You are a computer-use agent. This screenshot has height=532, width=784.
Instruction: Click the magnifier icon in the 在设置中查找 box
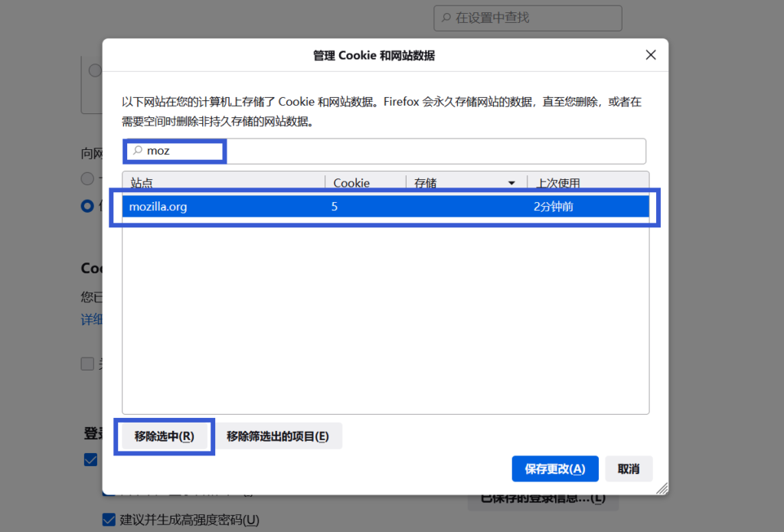click(446, 18)
